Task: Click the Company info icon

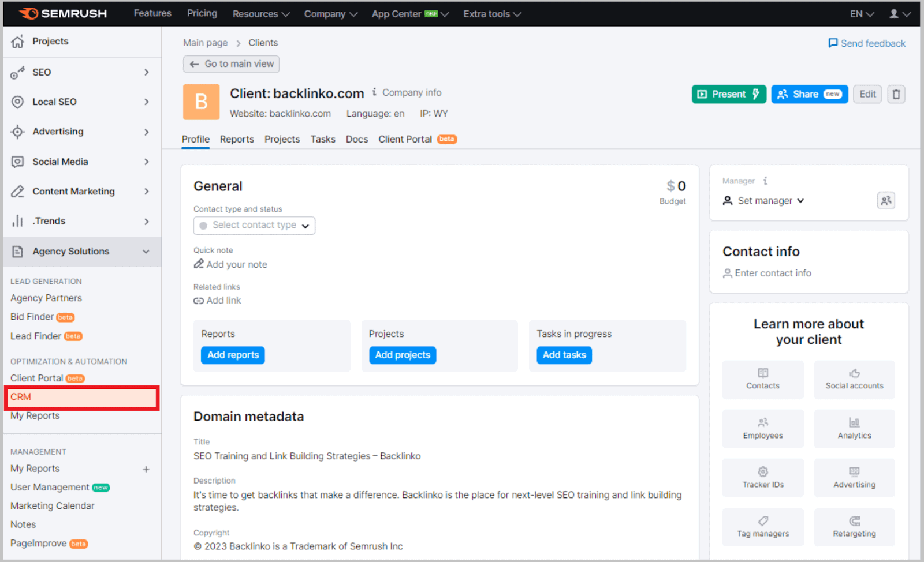Action: (x=374, y=92)
